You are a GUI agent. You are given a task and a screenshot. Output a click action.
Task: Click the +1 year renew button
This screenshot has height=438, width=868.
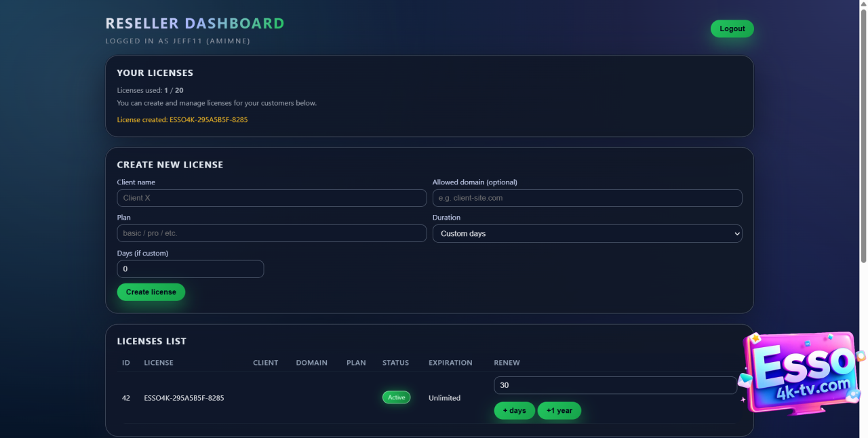coord(559,411)
